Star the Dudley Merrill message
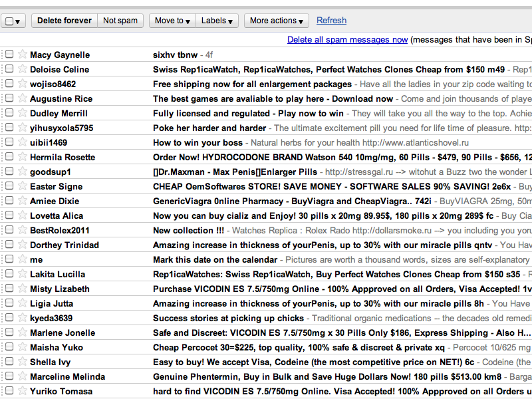Image resolution: width=532 pixels, height=399 pixels. (x=23, y=112)
